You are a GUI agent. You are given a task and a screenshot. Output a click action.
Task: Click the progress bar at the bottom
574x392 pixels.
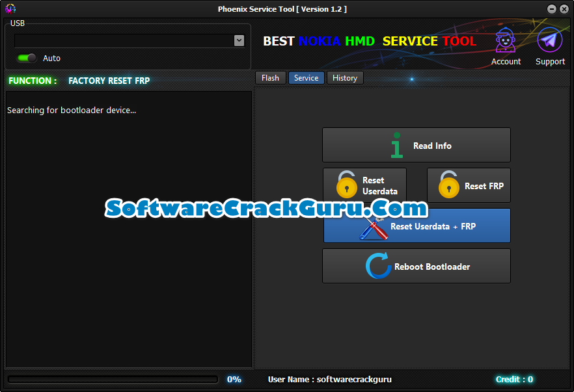pos(113,379)
